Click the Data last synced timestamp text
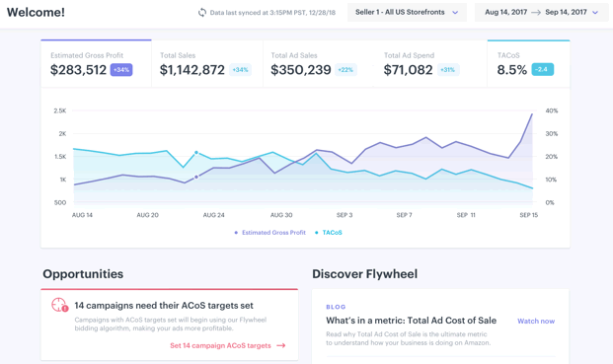This screenshot has width=613, height=364. [x=272, y=13]
